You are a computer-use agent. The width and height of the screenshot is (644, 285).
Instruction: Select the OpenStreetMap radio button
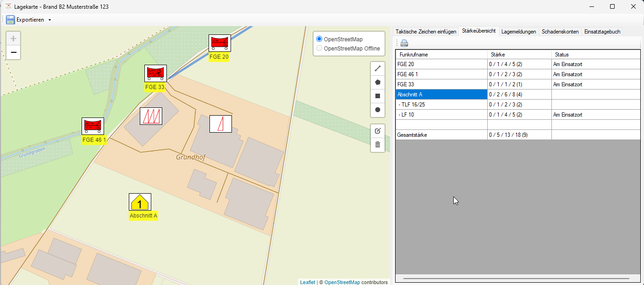coord(319,39)
